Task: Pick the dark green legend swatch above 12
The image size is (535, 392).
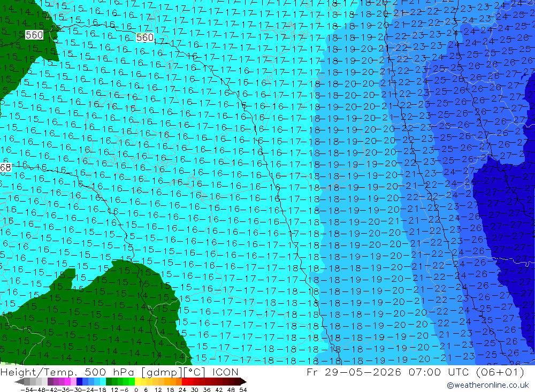Action: tap(109, 382)
